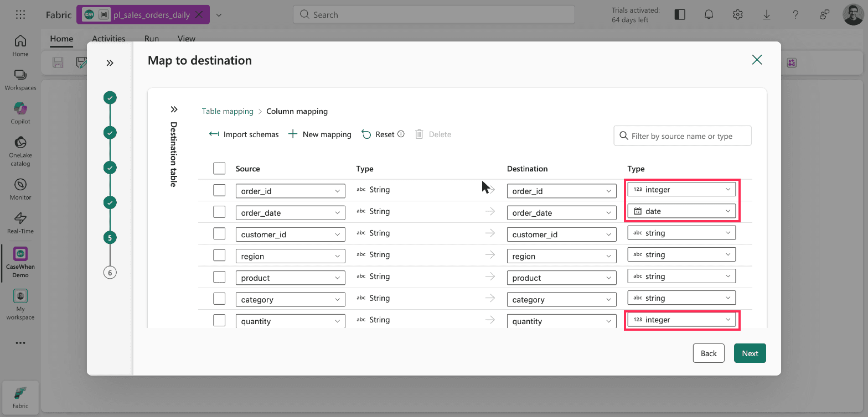Close the Map to destination dialog
The width and height of the screenshot is (868, 417).
(757, 60)
